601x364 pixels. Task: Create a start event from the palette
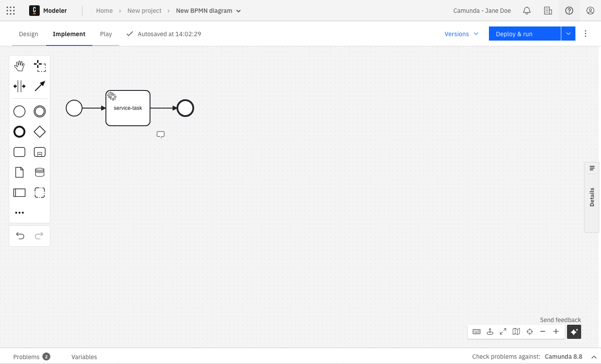[19, 111]
